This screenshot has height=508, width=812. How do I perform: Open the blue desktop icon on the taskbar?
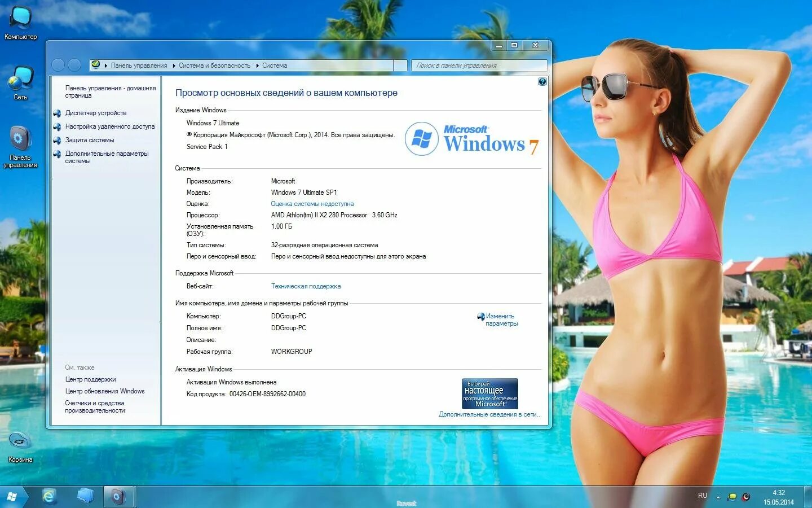point(85,496)
